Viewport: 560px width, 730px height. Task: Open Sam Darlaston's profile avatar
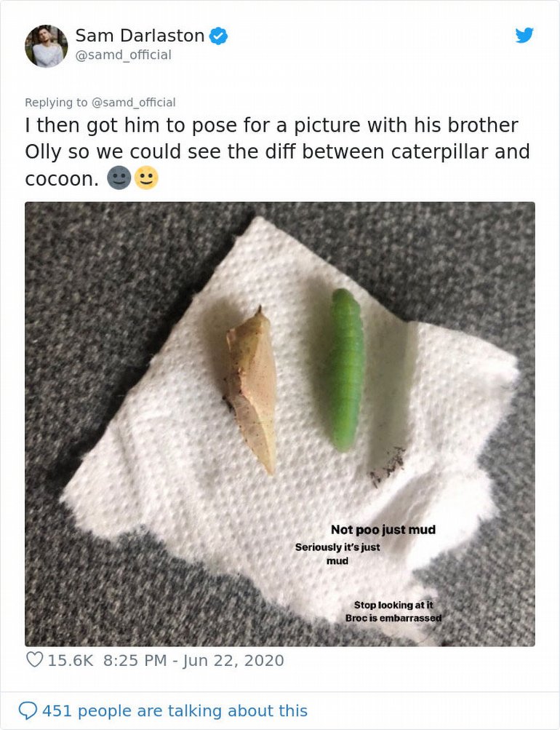(x=46, y=46)
